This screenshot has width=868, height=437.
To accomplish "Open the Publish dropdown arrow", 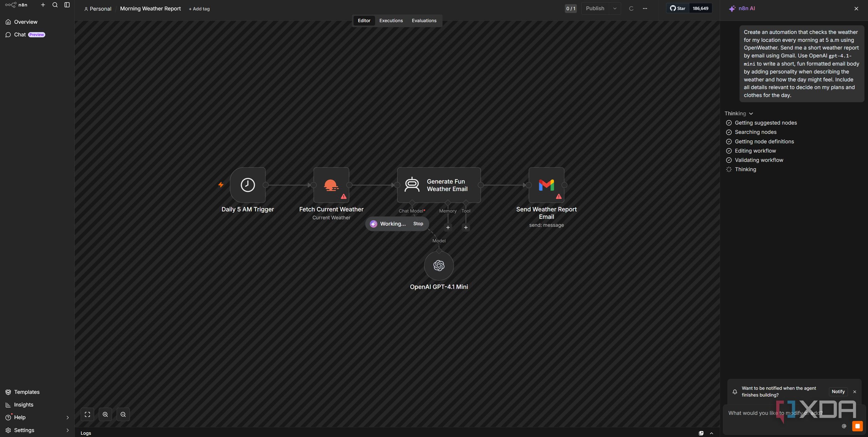I will point(615,8).
